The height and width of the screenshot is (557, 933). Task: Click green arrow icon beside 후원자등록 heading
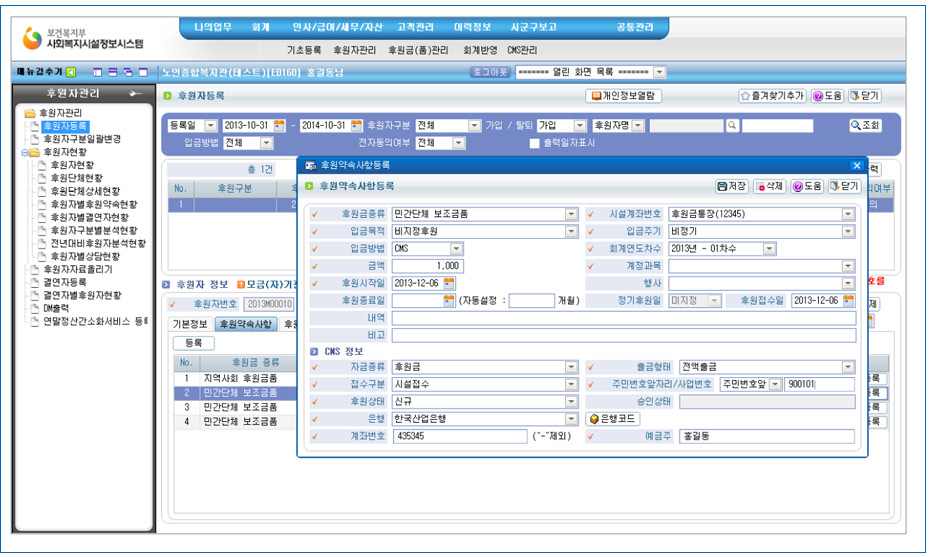(x=167, y=96)
